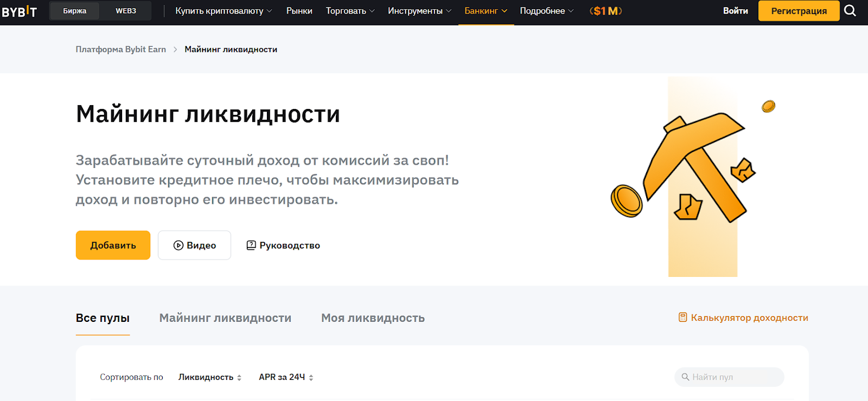The width and height of the screenshot is (868, 401).
Task: Click the magnifier icon in Найти пул field
Action: point(686,377)
